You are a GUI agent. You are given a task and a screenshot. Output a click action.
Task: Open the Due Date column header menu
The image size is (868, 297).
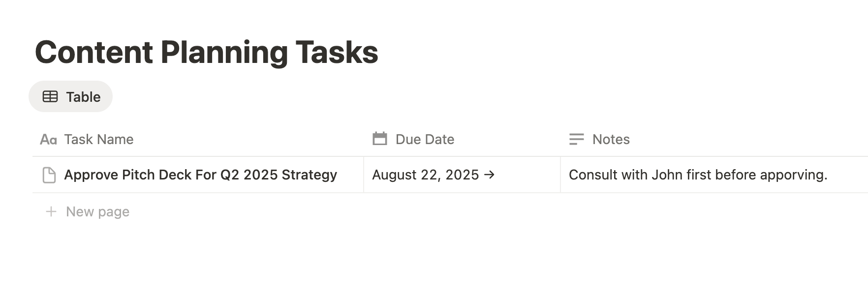pyautogui.click(x=425, y=140)
